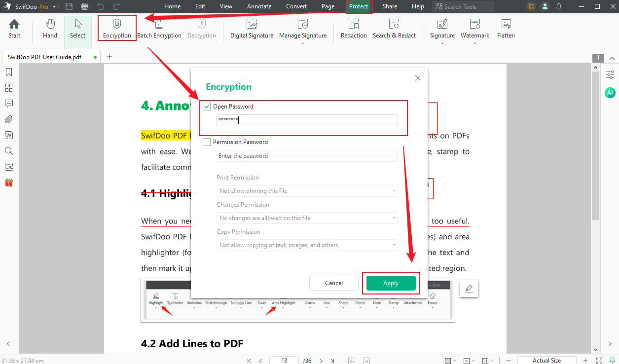Image resolution: width=619 pixels, height=364 pixels.
Task: Click the Open Password input field
Action: click(307, 120)
